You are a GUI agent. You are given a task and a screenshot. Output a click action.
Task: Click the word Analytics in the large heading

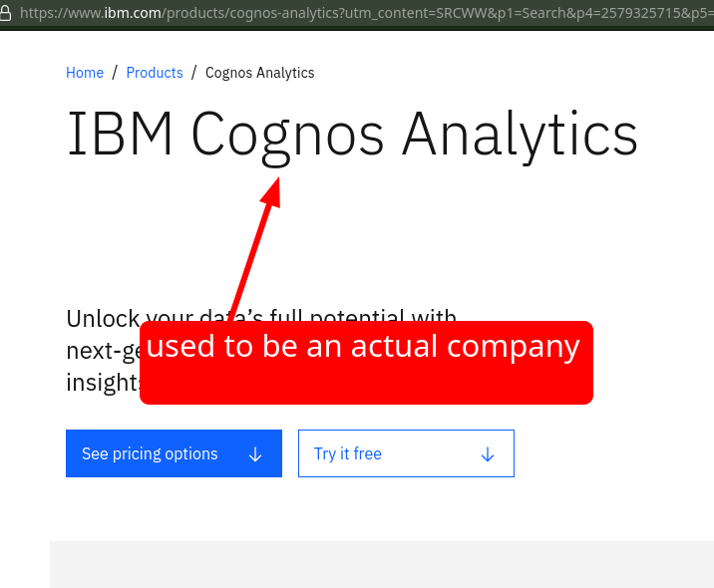[x=520, y=135]
